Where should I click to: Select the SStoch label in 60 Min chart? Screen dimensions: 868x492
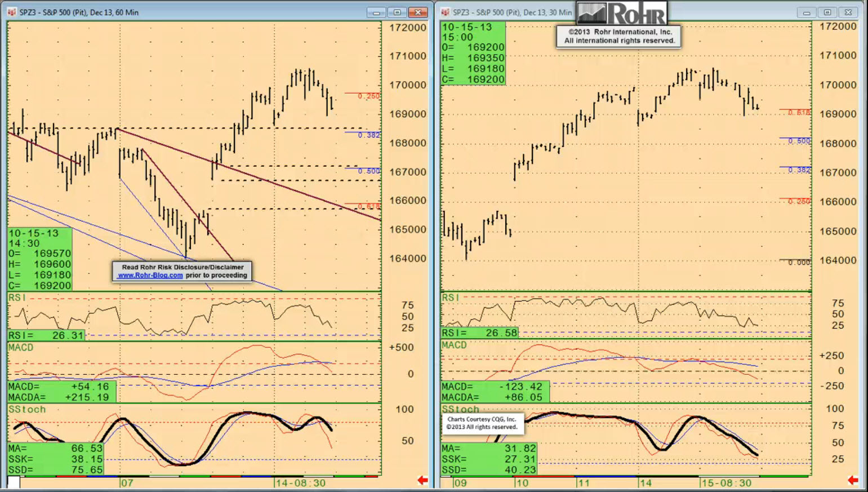(x=27, y=410)
